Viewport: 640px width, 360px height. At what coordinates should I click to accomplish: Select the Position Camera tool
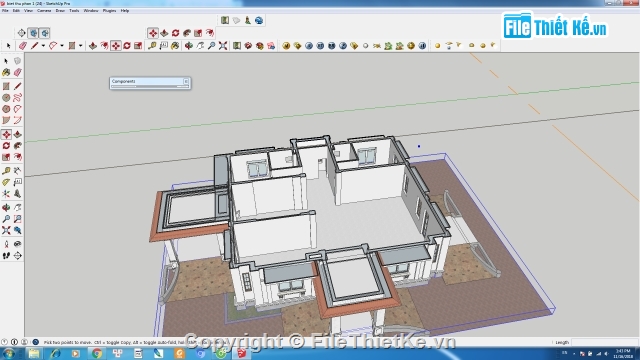(x=6, y=244)
